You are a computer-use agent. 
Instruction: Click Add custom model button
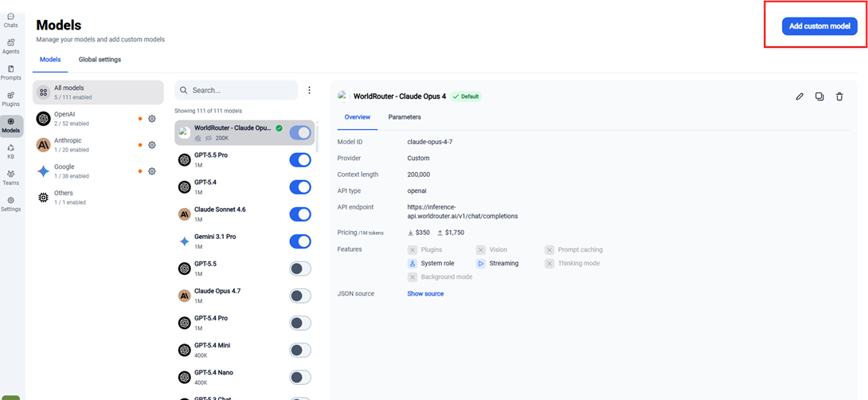(x=819, y=26)
